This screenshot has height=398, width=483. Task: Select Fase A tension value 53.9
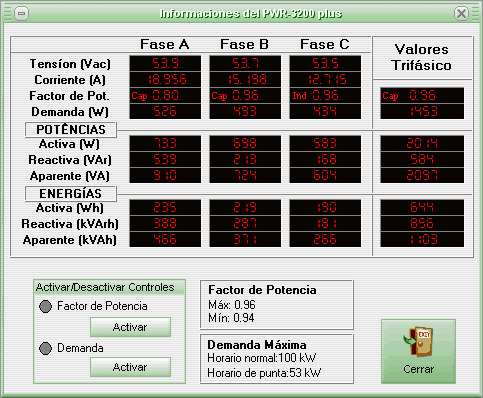[165, 63]
